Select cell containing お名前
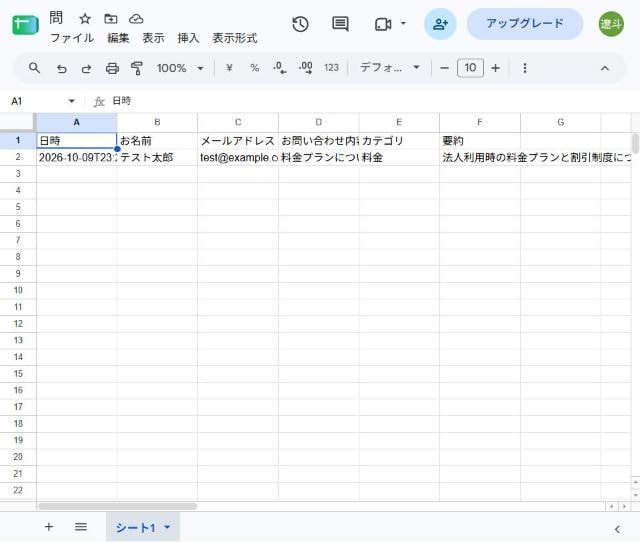 157,141
